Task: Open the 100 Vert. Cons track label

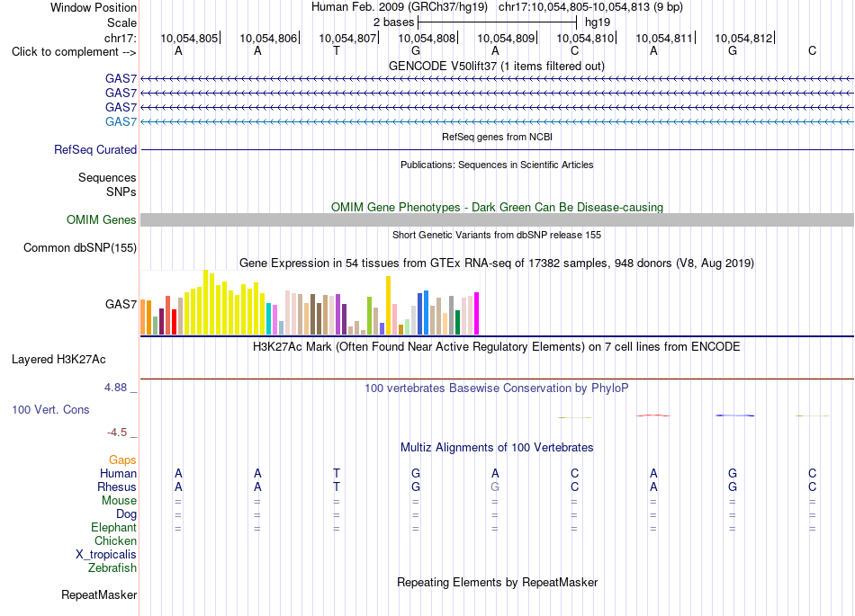Action: point(50,409)
